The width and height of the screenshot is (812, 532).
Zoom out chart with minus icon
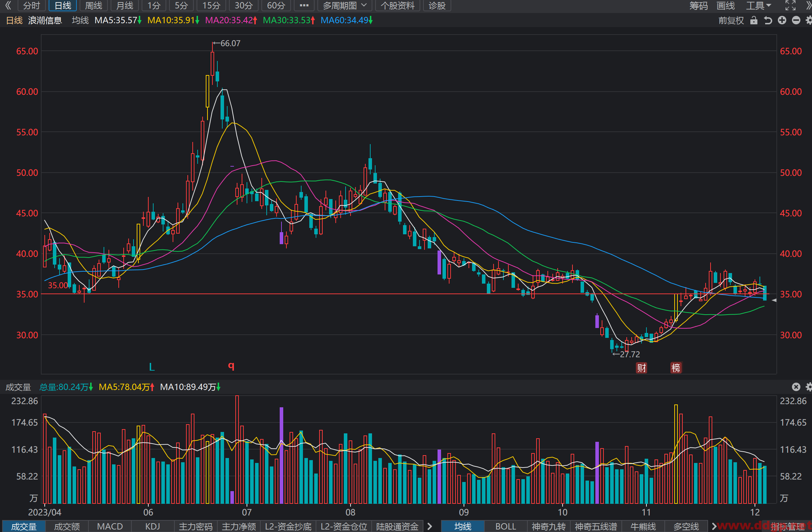click(x=796, y=20)
